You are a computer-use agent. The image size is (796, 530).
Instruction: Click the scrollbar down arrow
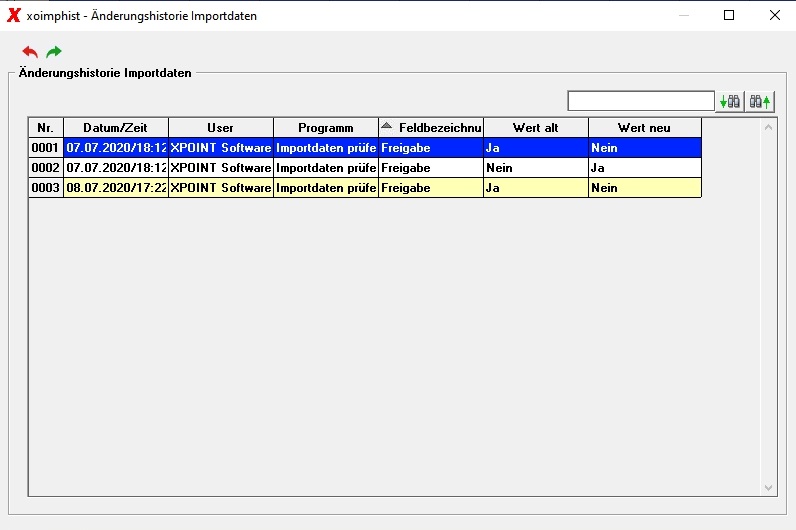pyautogui.click(x=769, y=488)
